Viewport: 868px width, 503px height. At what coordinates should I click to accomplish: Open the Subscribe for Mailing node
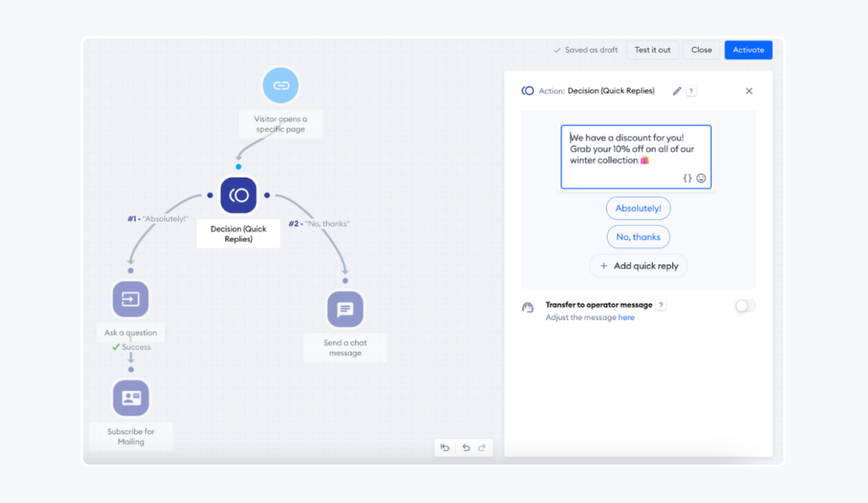131,397
